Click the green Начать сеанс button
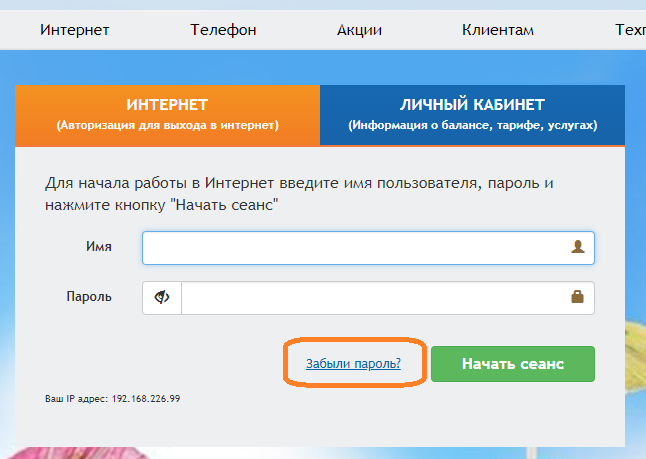The height and width of the screenshot is (459, 646). (x=513, y=364)
